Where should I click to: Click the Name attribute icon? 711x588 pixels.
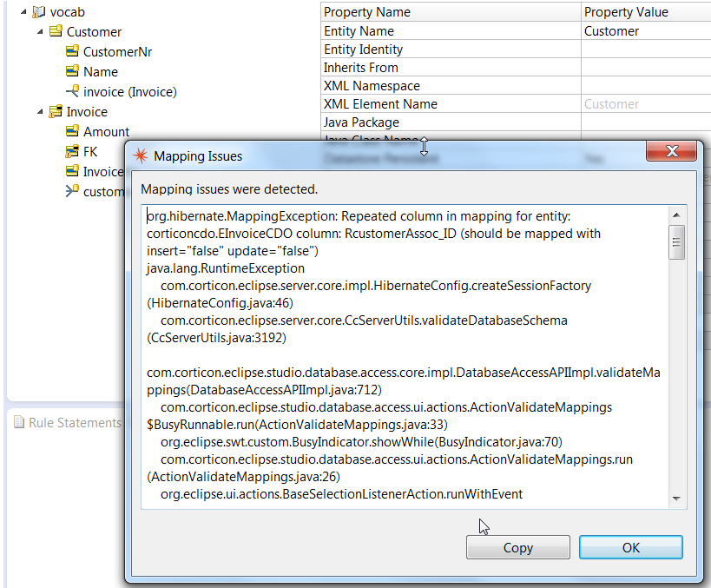coord(72,72)
